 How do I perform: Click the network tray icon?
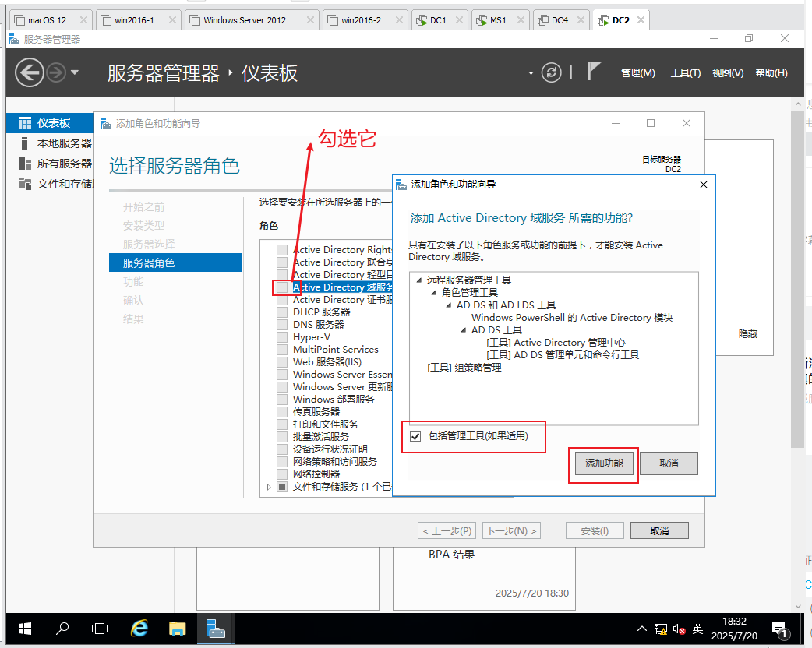coord(660,629)
